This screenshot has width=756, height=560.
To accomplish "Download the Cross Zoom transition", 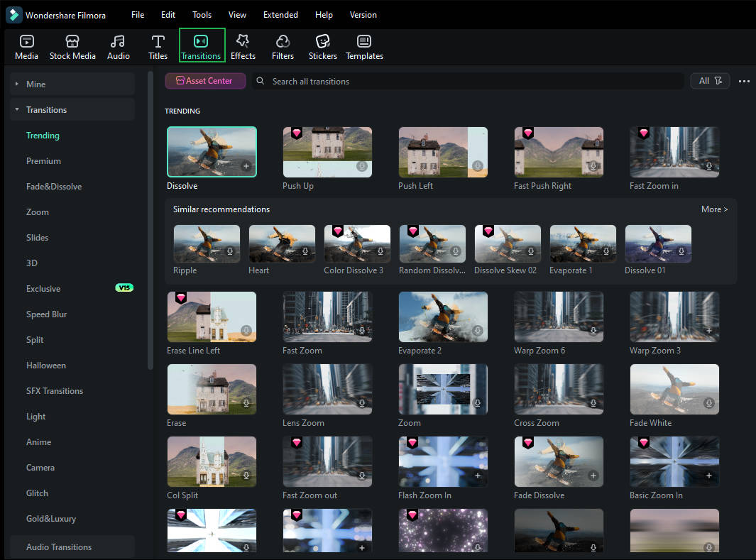I will tap(593, 403).
